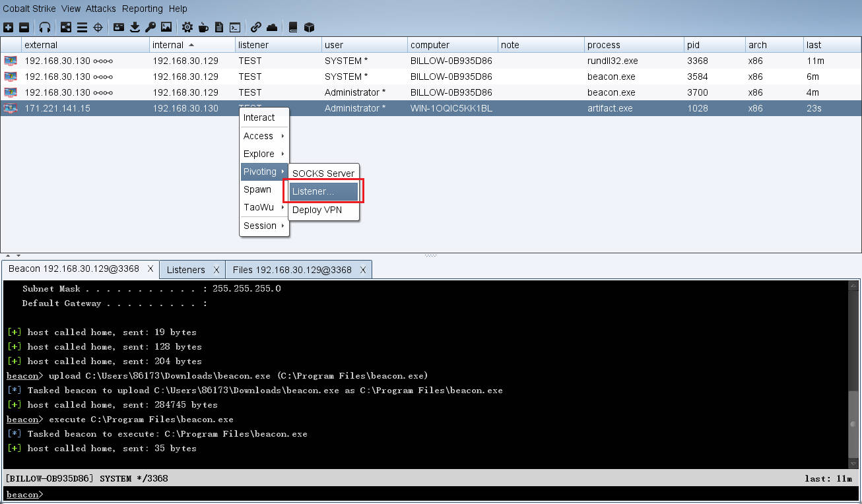Open downloaded files toolbar icon

[135, 27]
